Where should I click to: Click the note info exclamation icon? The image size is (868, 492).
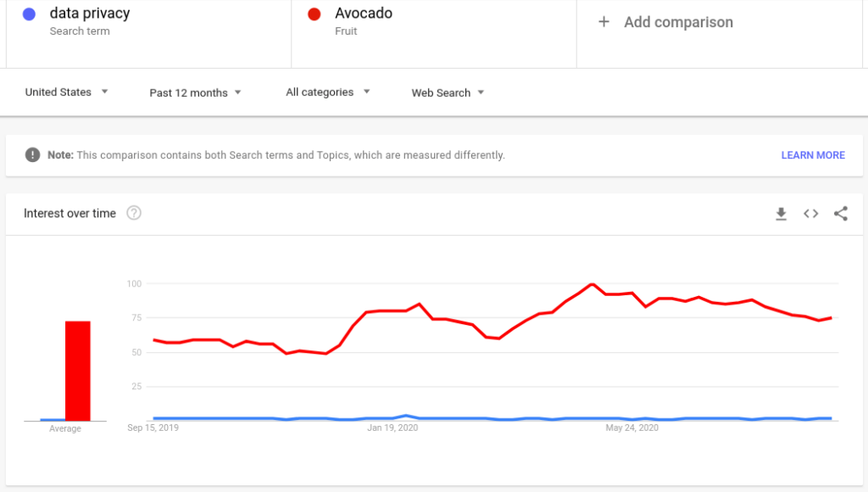coord(32,155)
